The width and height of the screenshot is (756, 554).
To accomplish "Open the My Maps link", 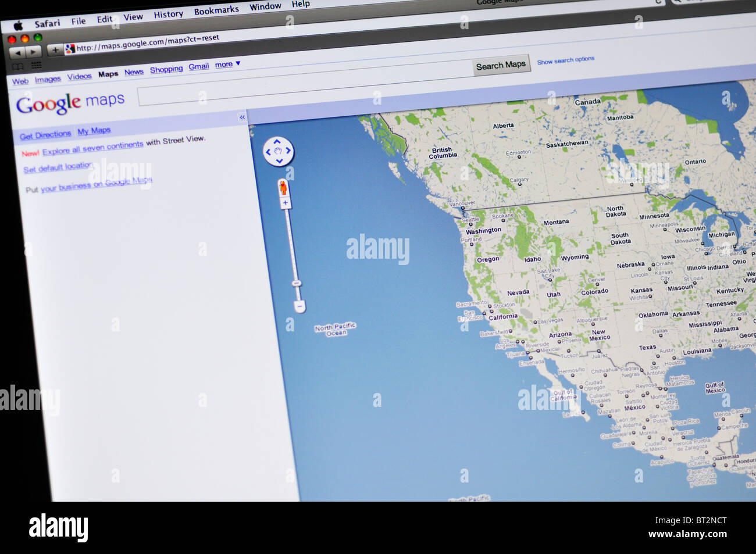I will point(94,131).
